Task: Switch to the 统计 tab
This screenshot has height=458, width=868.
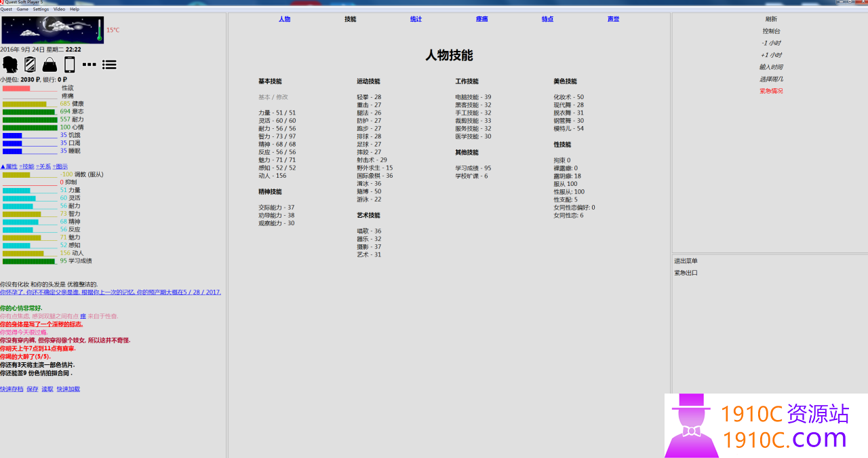Action: 416,19
